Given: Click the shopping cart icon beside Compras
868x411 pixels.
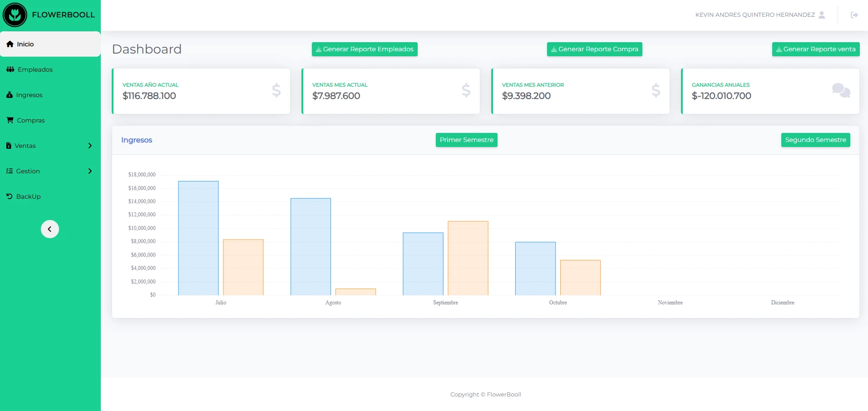Looking at the screenshot, I should point(10,120).
